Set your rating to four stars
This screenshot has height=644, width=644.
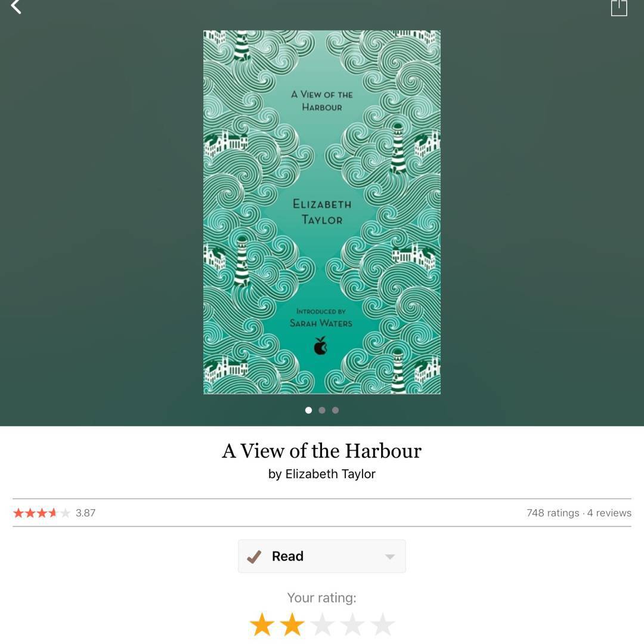tap(352, 624)
